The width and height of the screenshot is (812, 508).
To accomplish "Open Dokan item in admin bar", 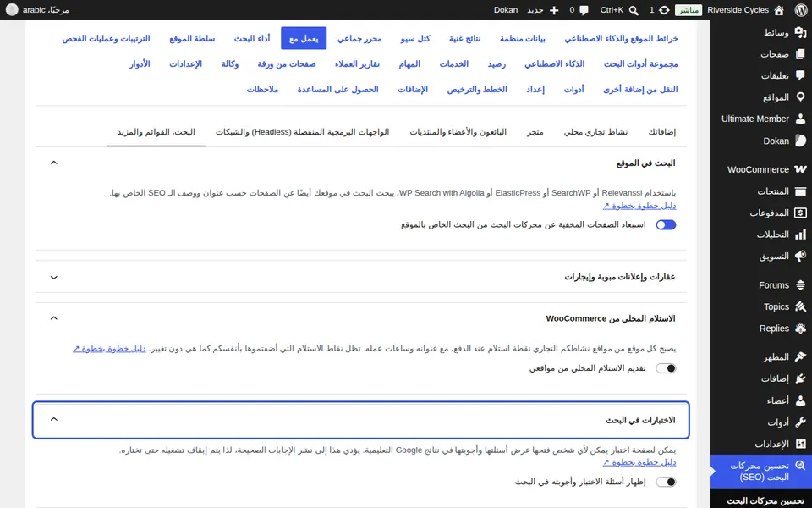I will coord(506,10).
